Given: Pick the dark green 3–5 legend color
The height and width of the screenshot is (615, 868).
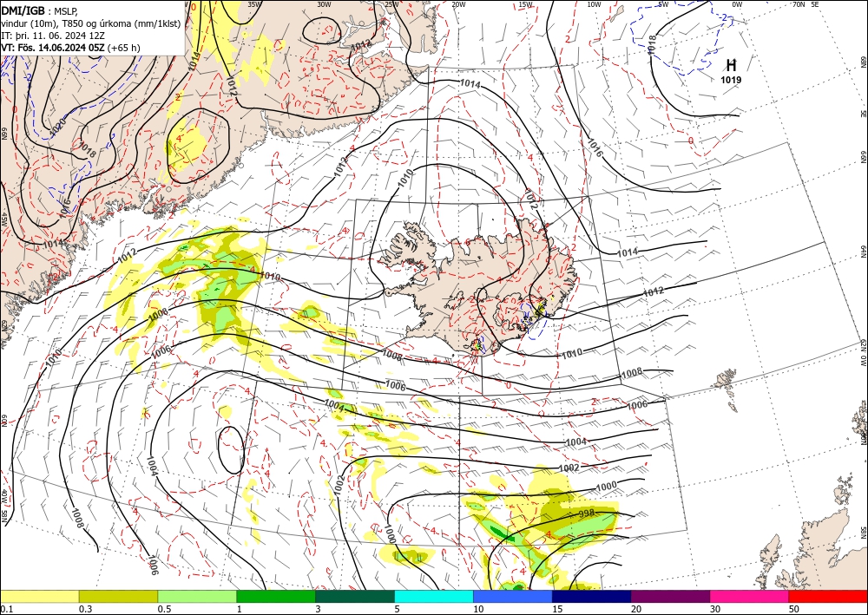Looking at the screenshot, I should (355, 596).
